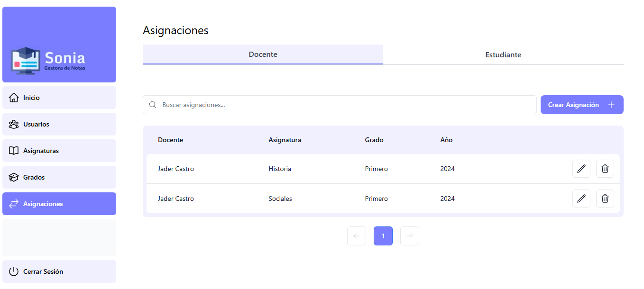Edit the Historia assignment with the pencil icon
Image resolution: width=644 pixels, height=289 pixels.
tap(581, 169)
